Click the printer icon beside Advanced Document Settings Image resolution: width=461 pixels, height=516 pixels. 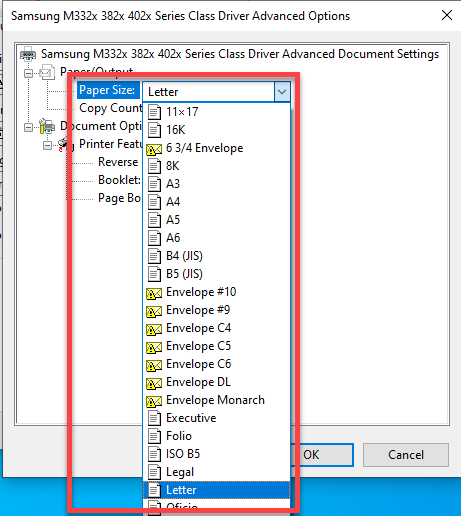[x=28, y=54]
